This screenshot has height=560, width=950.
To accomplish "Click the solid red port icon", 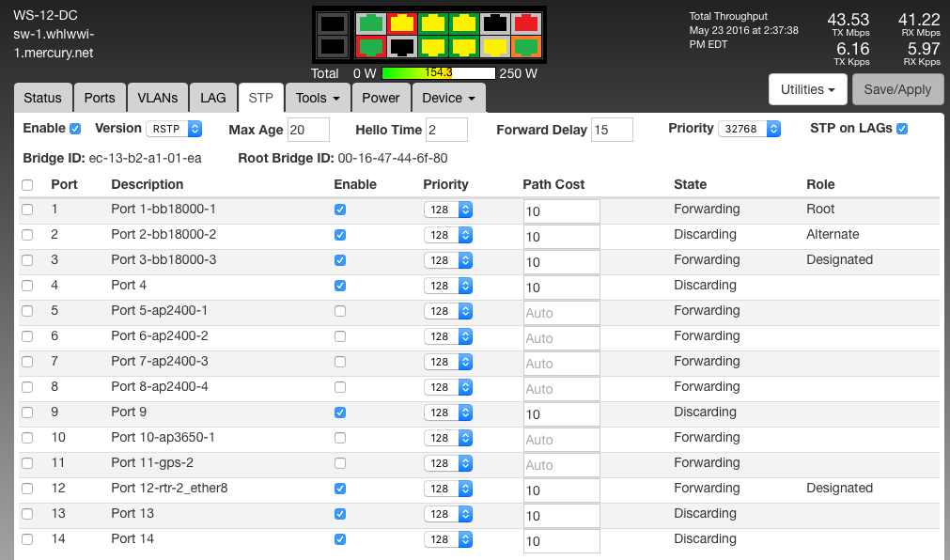I will point(526,23).
